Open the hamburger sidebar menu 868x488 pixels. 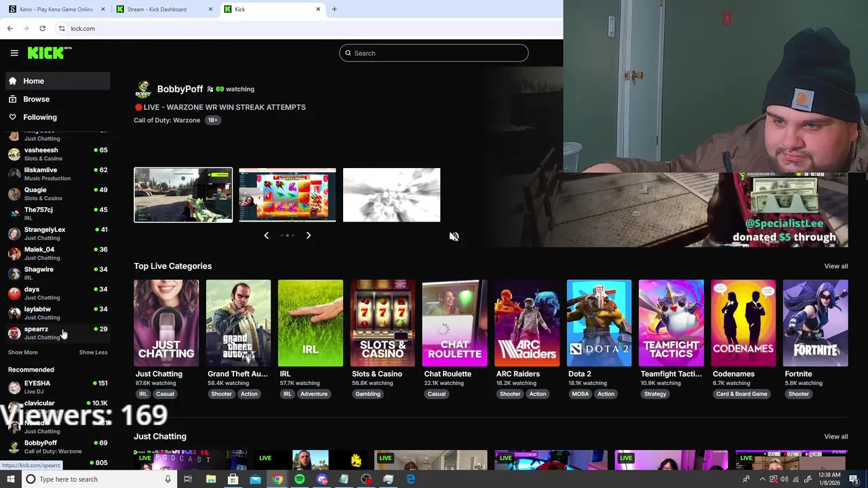point(14,53)
